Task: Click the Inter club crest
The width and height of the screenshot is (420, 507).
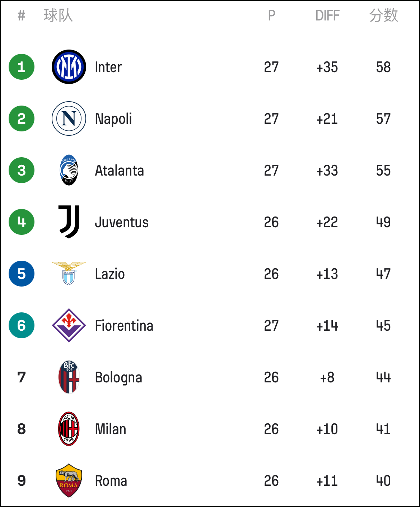Action: pyautogui.click(x=69, y=67)
